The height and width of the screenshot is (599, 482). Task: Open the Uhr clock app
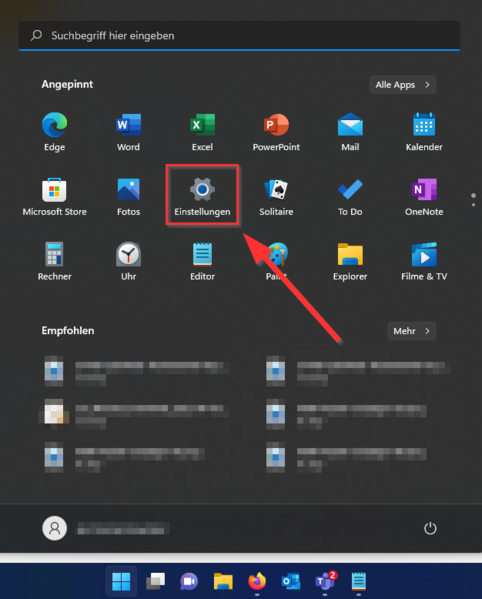pos(128,261)
